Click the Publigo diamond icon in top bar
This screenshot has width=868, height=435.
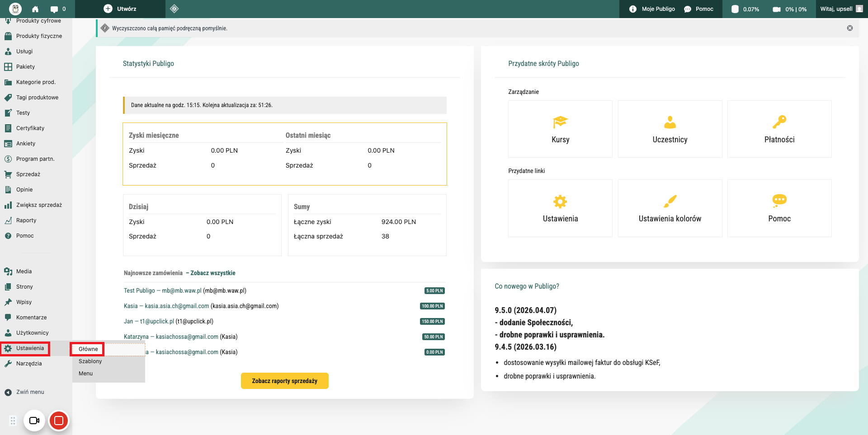pyautogui.click(x=175, y=9)
